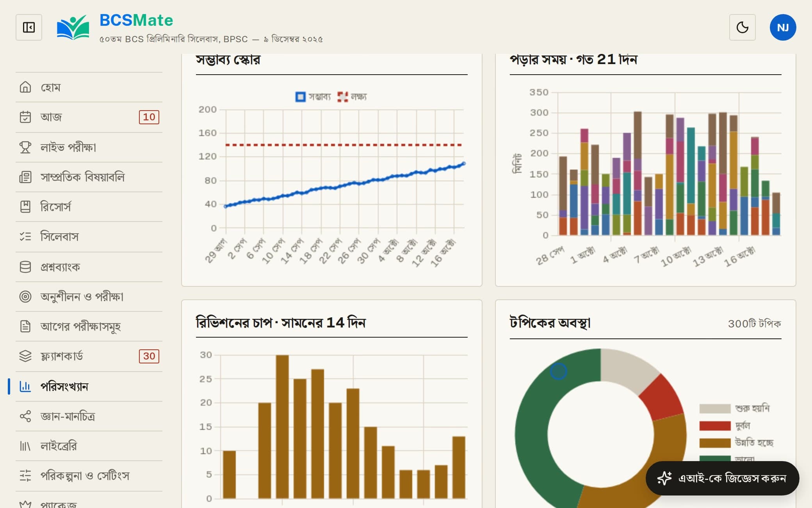The width and height of the screenshot is (812, 508).
Task: Click the রিভিশনের চাপ · সামনের 14 দিন heading
Action: tap(281, 323)
